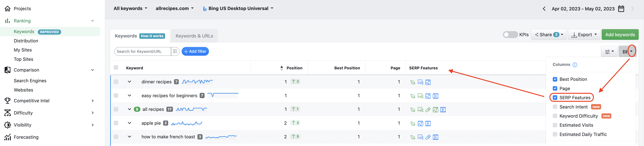The image size is (644, 146).
Task: Collapse the Ranking sidebar section
Action: [93, 21]
